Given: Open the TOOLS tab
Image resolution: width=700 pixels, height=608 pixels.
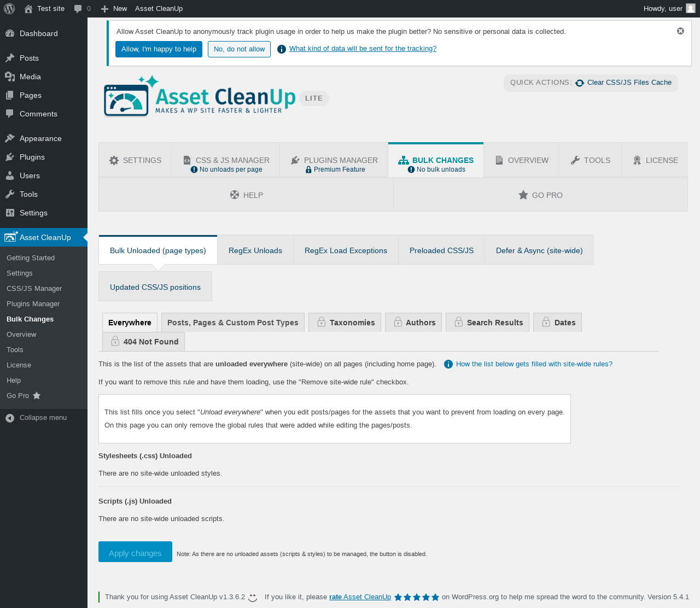Looking at the screenshot, I should tap(590, 160).
